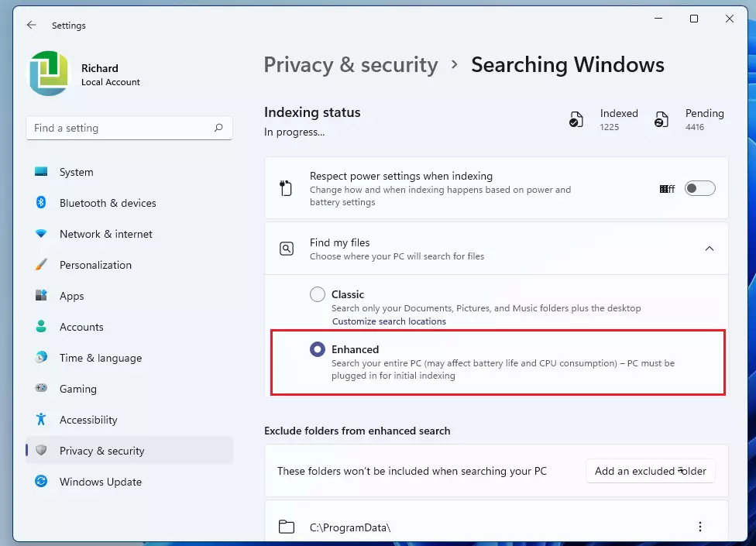
Task: Click the Personalization paintbrush icon
Action: [41, 265]
